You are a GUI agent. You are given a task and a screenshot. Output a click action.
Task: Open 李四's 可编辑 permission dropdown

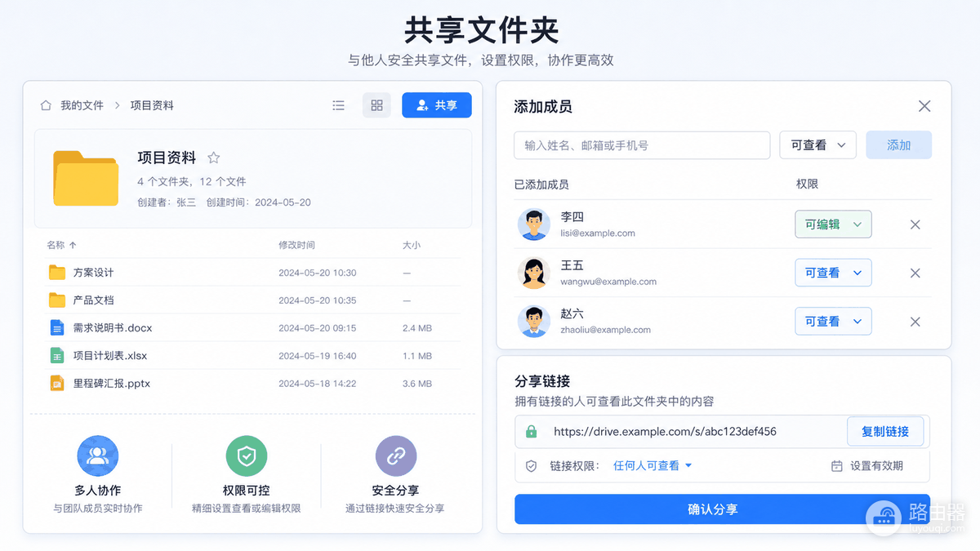[x=833, y=224]
